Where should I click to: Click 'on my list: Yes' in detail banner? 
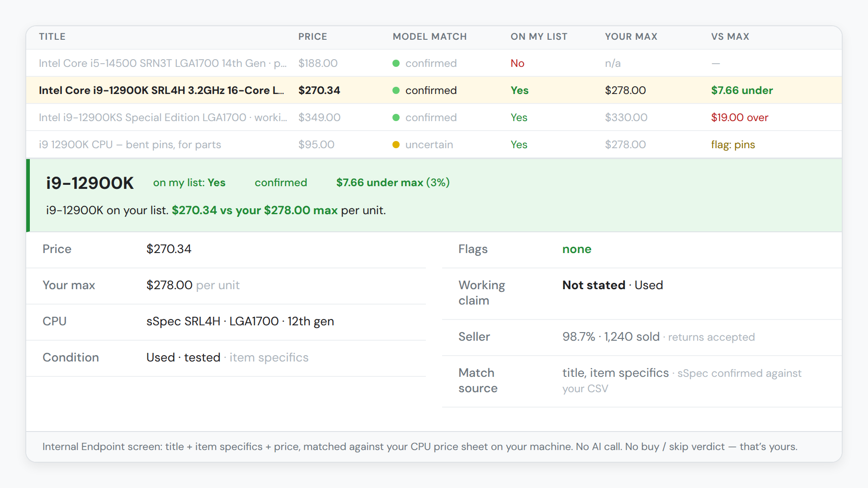189,183
